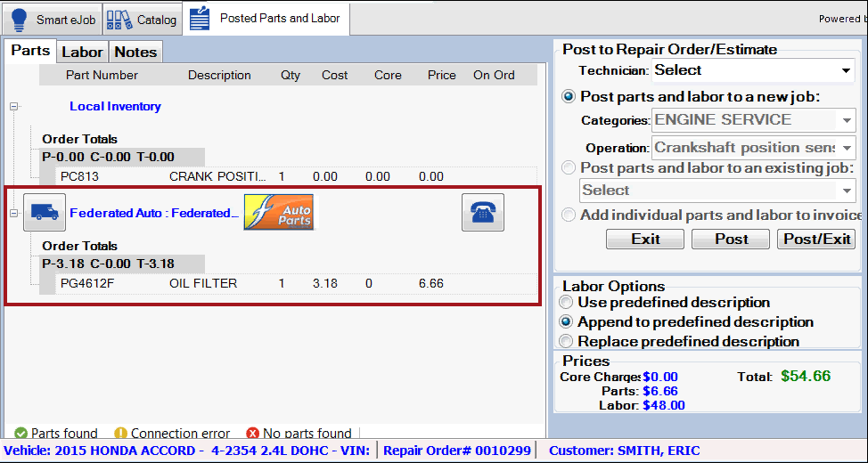
Task: Select the Parts tab
Action: pyautogui.click(x=30, y=51)
